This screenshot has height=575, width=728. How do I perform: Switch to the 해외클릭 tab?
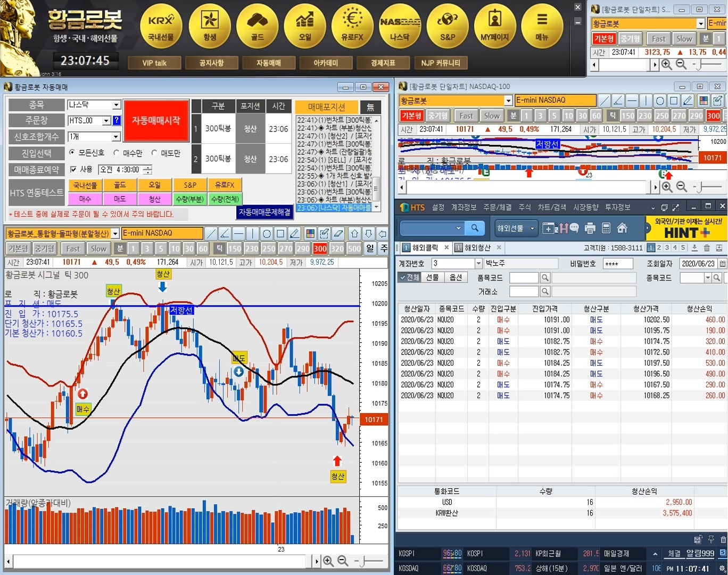click(x=424, y=248)
